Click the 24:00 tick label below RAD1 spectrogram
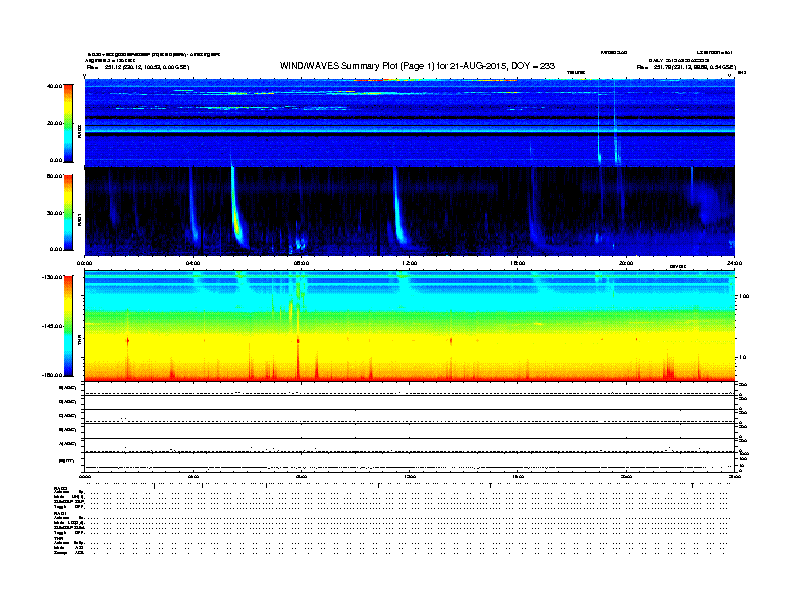The height and width of the screenshot is (612, 792). 734,263
